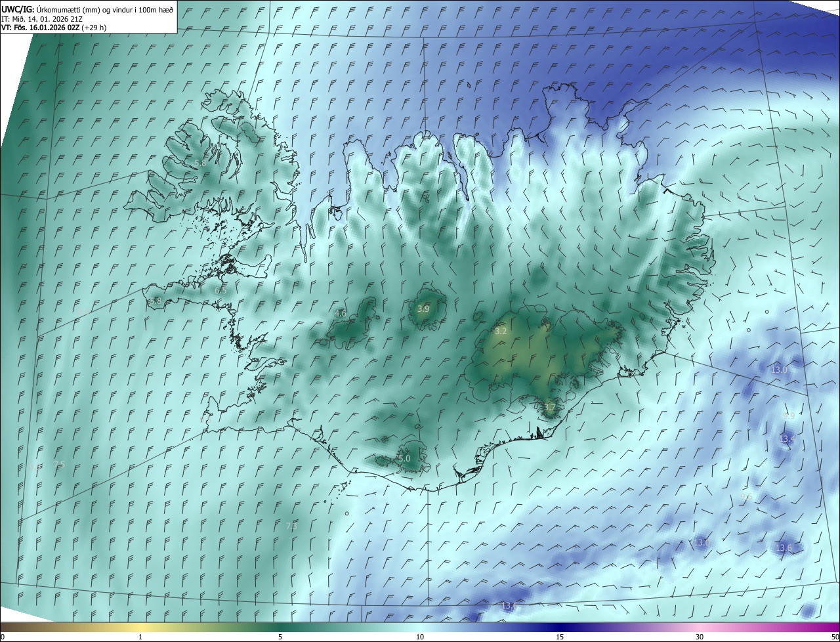Click the 'VT: Fös. 16.01.2026 02Z (+29 h)' line
The width and height of the screenshot is (840, 642).
click(x=54, y=28)
